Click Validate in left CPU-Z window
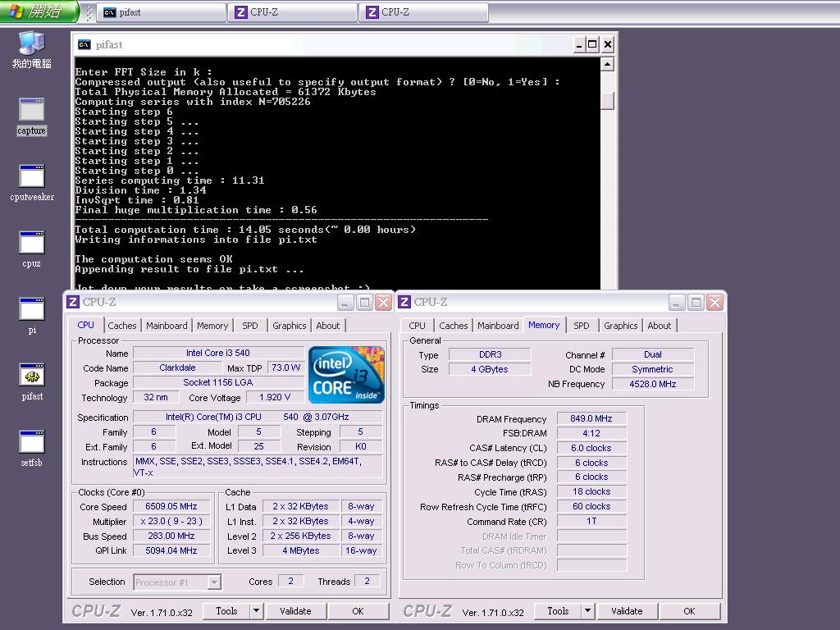Screen dimensions: 840x630 click(x=295, y=611)
